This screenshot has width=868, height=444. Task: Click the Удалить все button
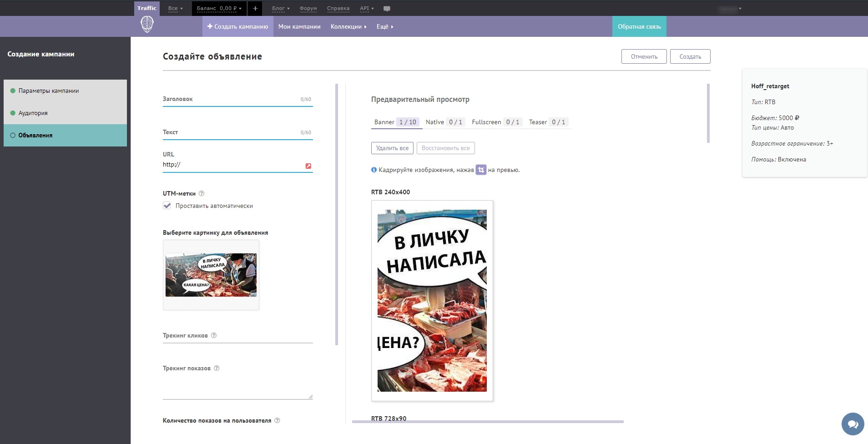click(x=393, y=148)
